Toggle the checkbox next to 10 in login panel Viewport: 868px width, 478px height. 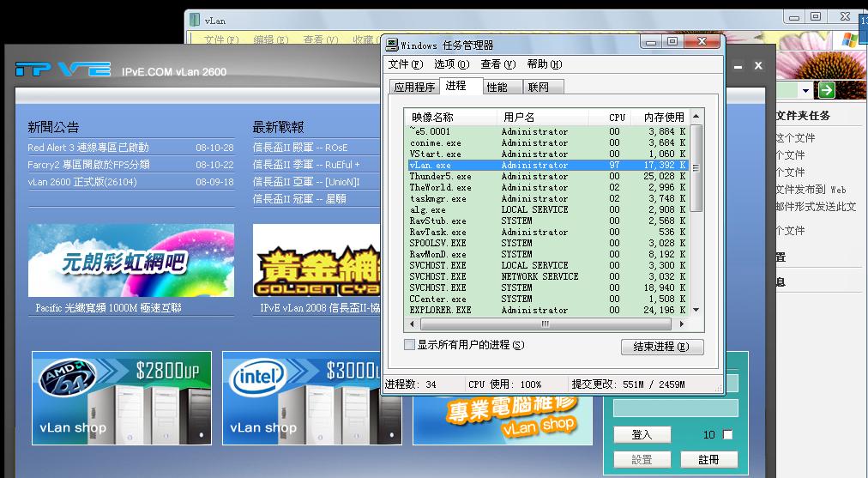pos(728,434)
